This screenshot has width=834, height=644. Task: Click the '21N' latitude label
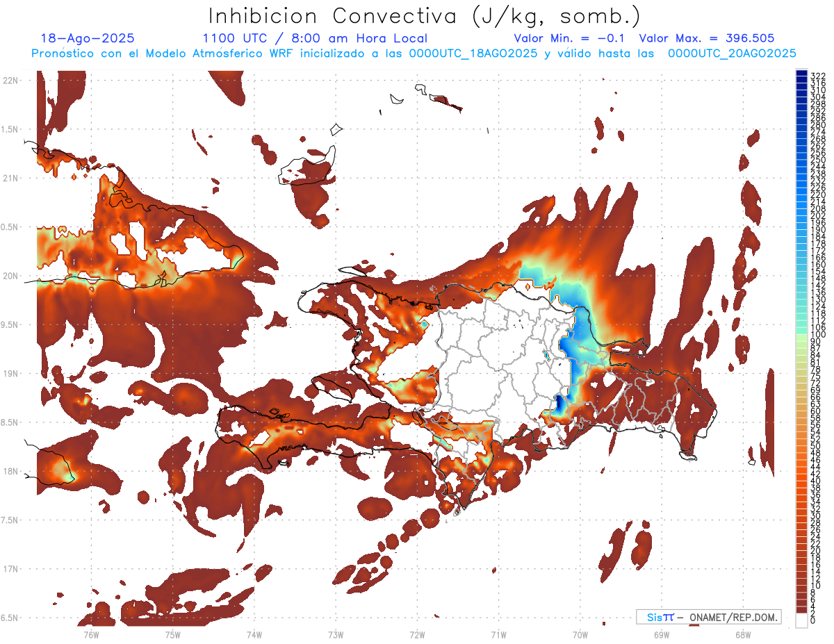click(10, 179)
